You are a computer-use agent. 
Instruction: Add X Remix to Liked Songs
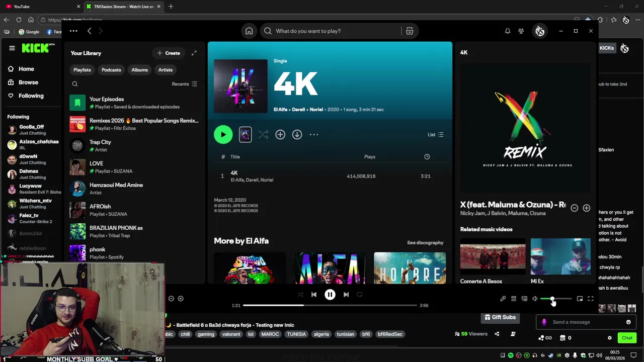click(587, 208)
